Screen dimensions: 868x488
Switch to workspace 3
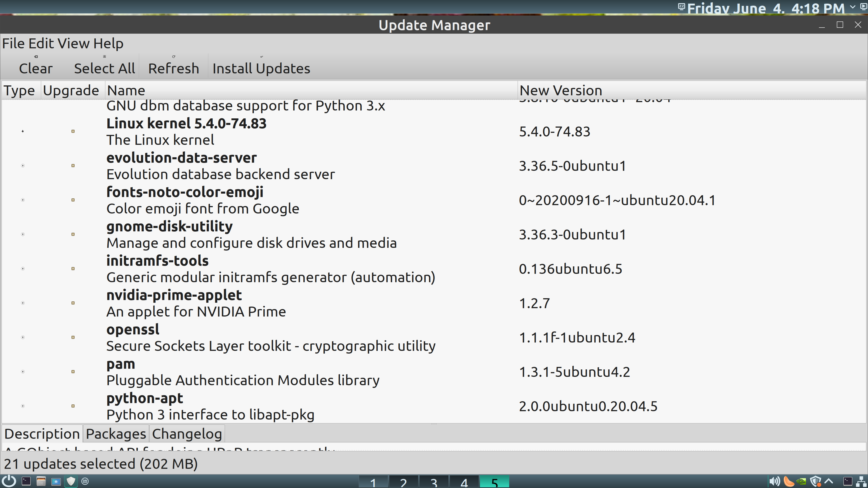(x=434, y=482)
